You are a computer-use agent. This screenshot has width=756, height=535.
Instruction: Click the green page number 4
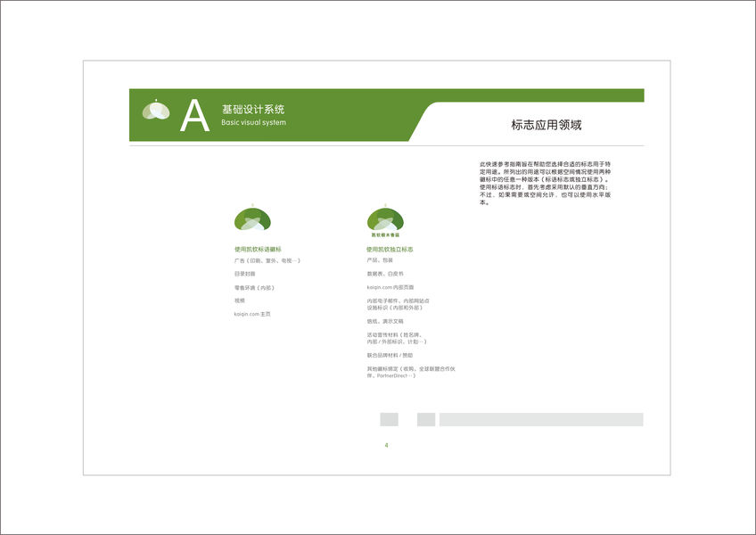[x=386, y=445]
